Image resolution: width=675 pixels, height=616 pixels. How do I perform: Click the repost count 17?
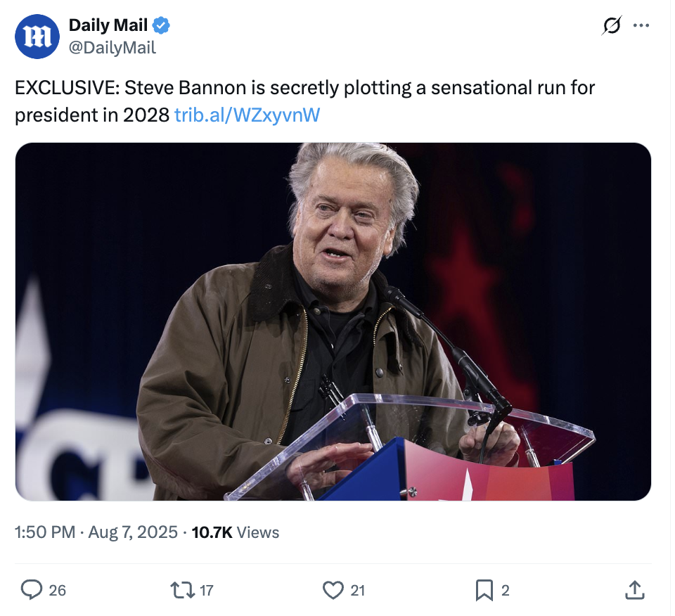206,591
